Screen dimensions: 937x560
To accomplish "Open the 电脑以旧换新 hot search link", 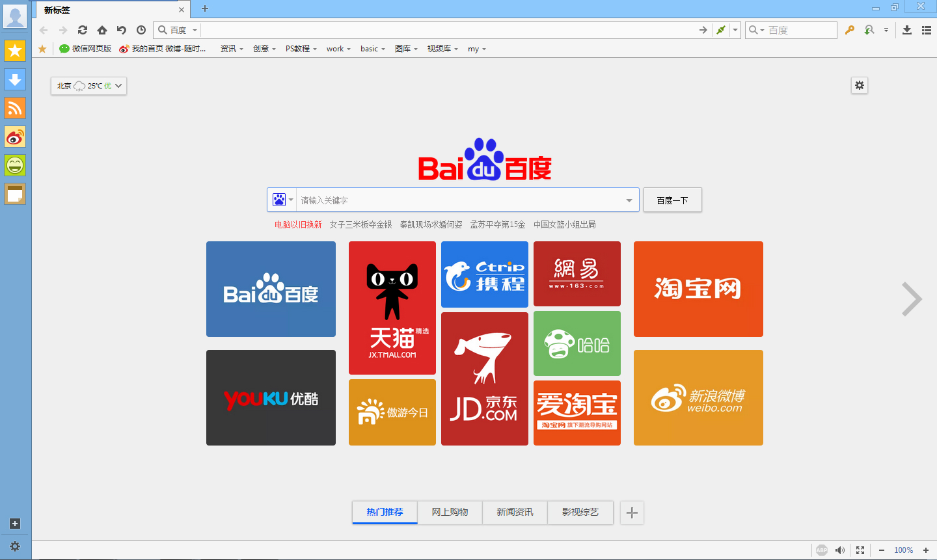I will tap(300, 224).
